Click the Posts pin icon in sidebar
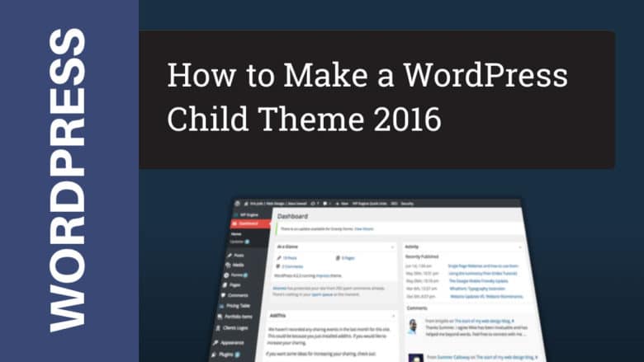The width and height of the screenshot is (644, 362). (230, 256)
